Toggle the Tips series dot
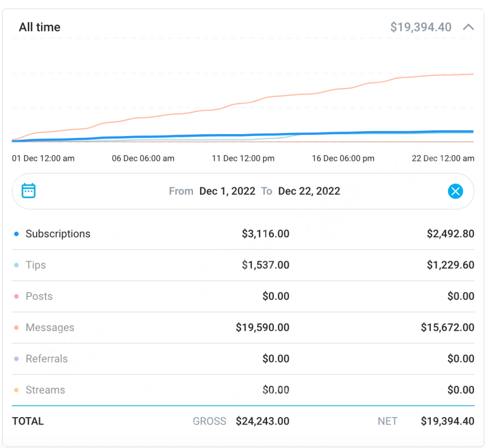486x448 pixels. pyautogui.click(x=16, y=266)
